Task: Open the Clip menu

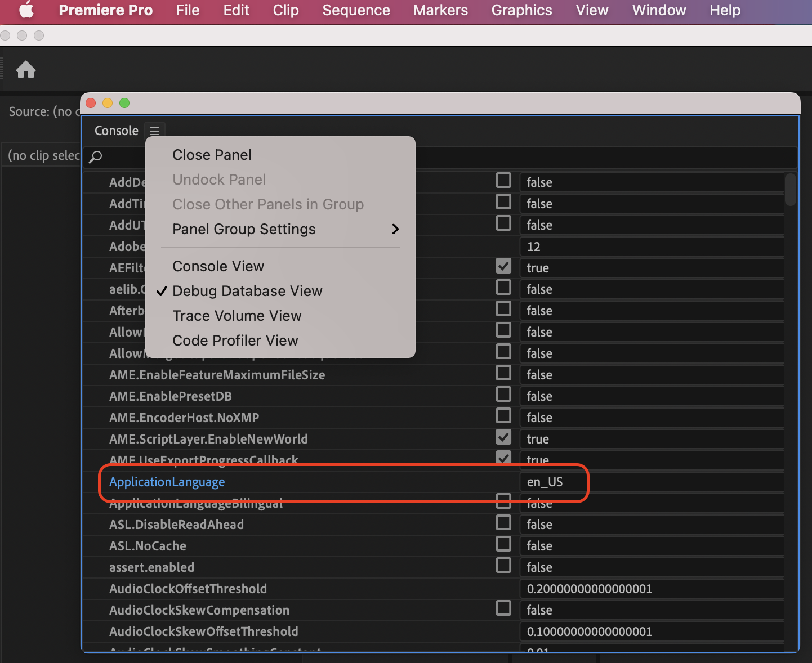Action: (x=285, y=10)
